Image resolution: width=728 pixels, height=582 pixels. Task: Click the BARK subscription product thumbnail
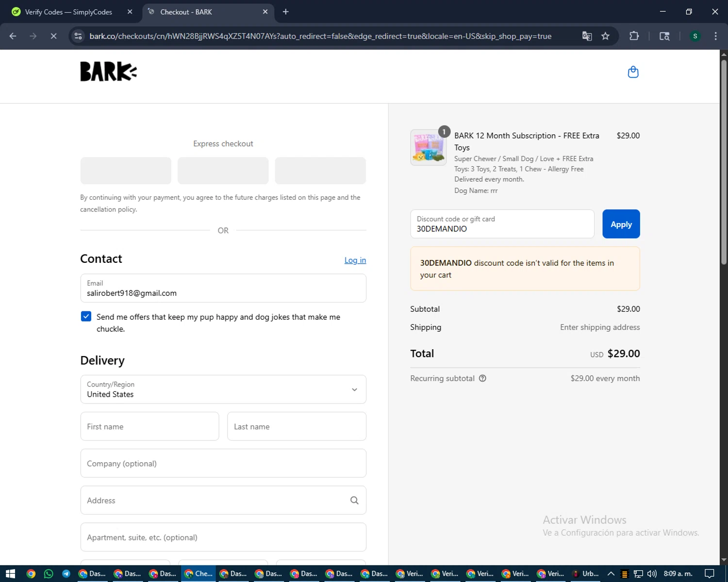point(428,147)
